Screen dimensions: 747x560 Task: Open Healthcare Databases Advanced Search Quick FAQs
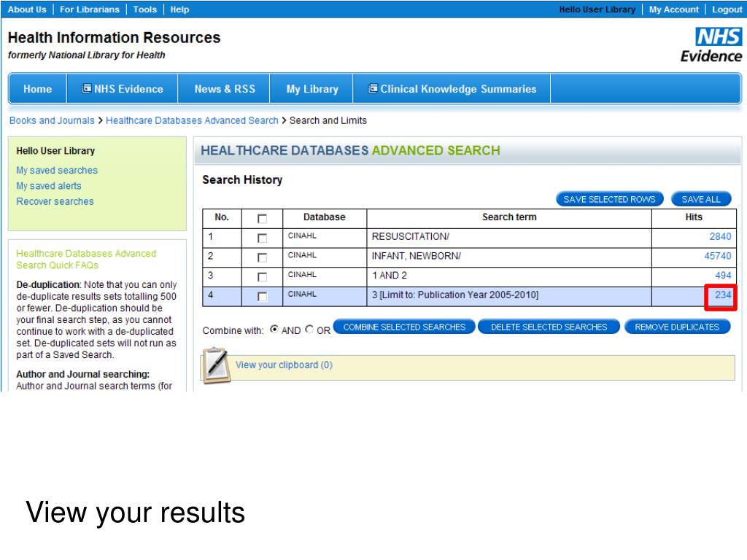[x=86, y=260]
